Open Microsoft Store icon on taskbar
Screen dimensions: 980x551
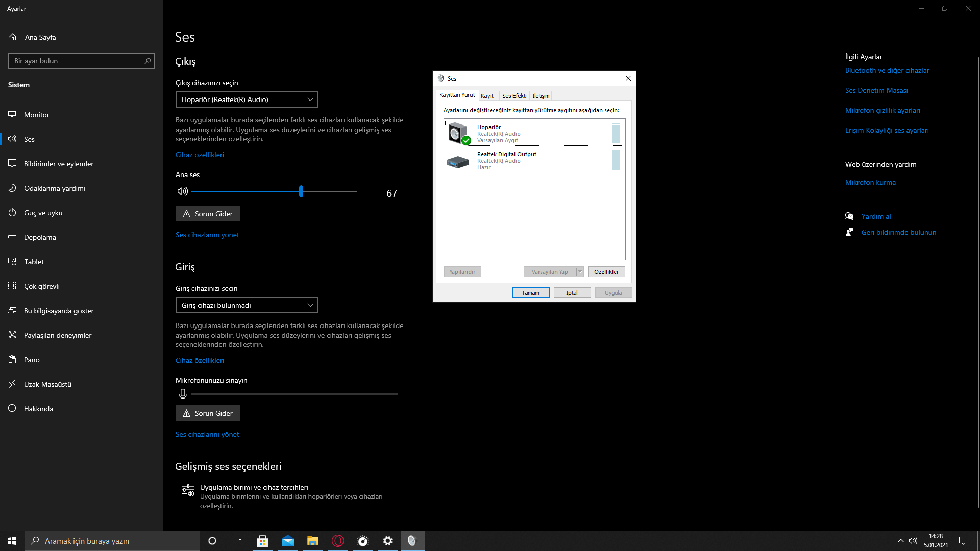pyautogui.click(x=262, y=541)
